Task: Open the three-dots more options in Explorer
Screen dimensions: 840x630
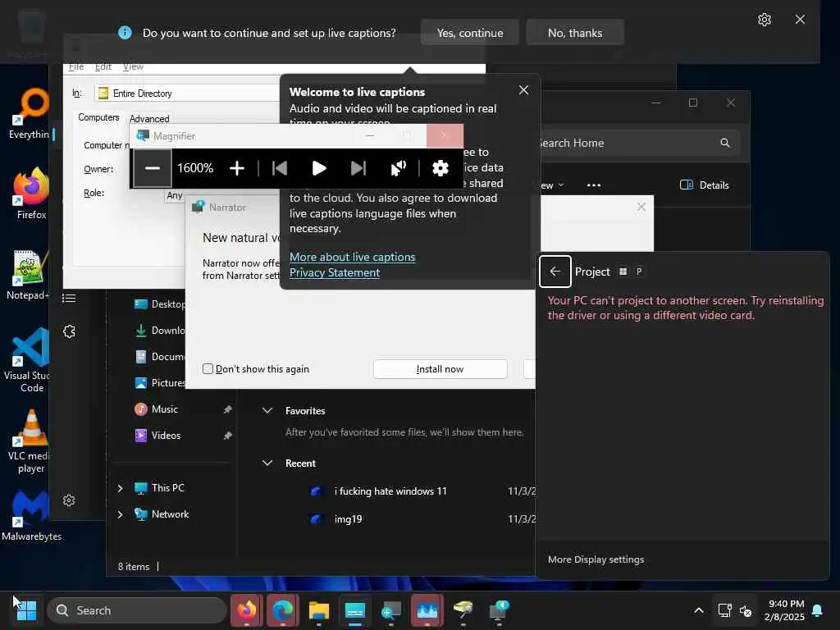Action: pos(594,185)
